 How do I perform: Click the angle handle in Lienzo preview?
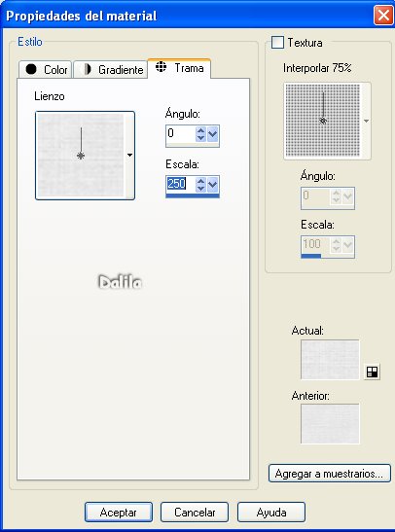coord(81,156)
